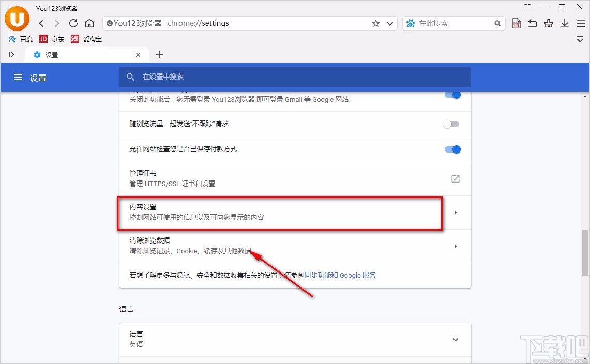Select the 设置 tab
Image resolution: width=590 pixels, height=364 pixels.
[86, 55]
